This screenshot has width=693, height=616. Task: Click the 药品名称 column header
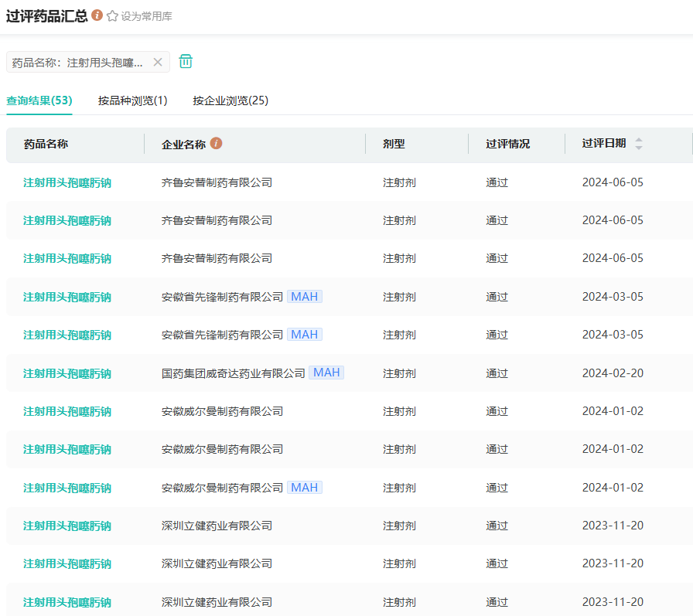tap(46, 144)
